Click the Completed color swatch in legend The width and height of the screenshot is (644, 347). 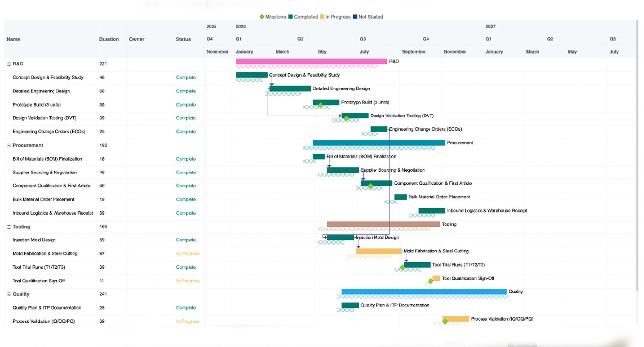coord(291,17)
